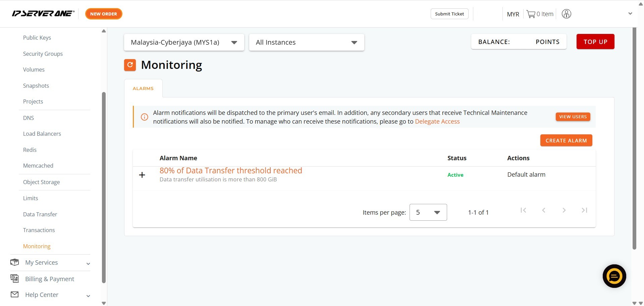Click the View Users button

573,117
